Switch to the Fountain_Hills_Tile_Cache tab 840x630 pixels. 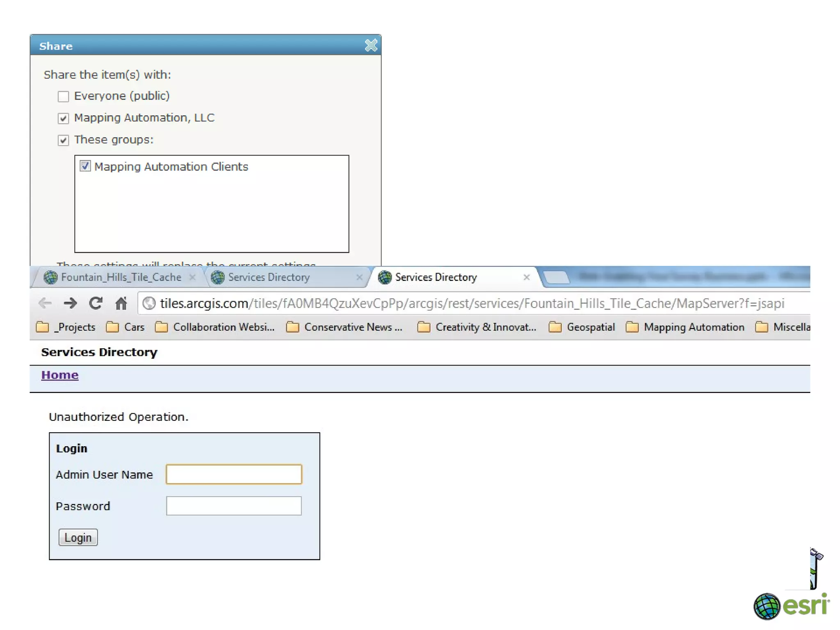click(121, 277)
